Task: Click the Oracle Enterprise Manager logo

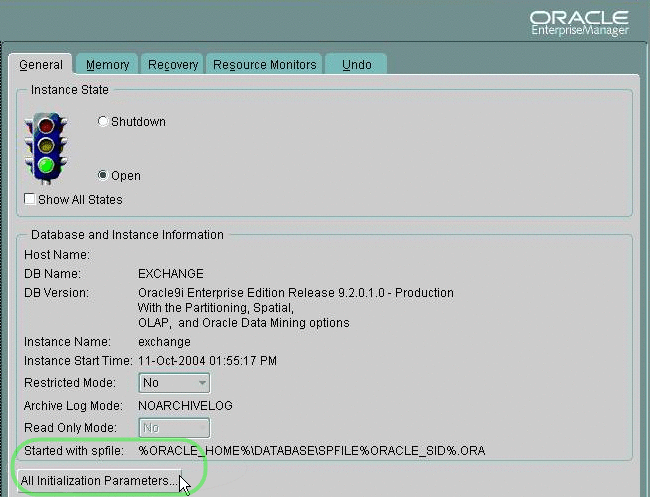Action: (579, 23)
